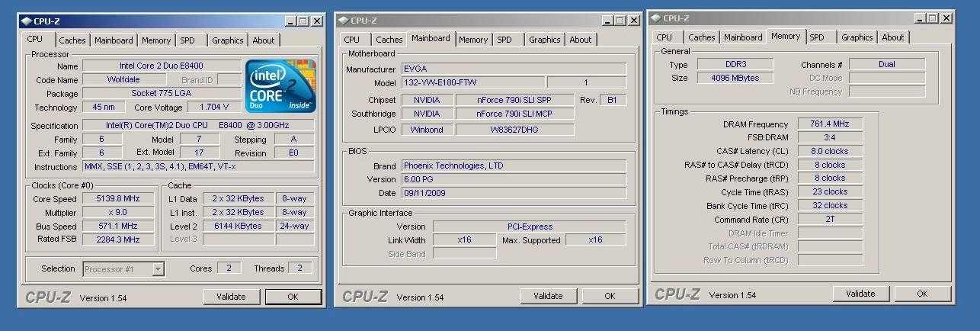
Task: Click the processor name Intel Core 2 Duo E8400
Action: click(x=161, y=66)
